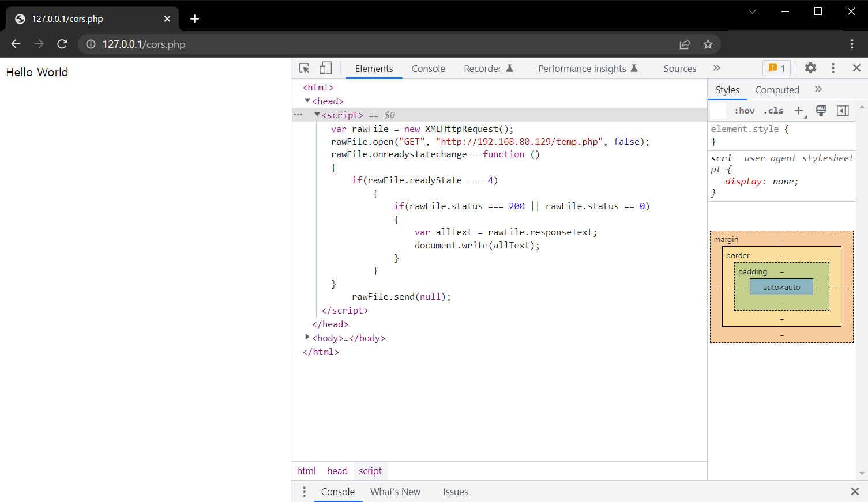Open the Performance insights tab
Screen dimensions: 868x502
click(x=588, y=69)
